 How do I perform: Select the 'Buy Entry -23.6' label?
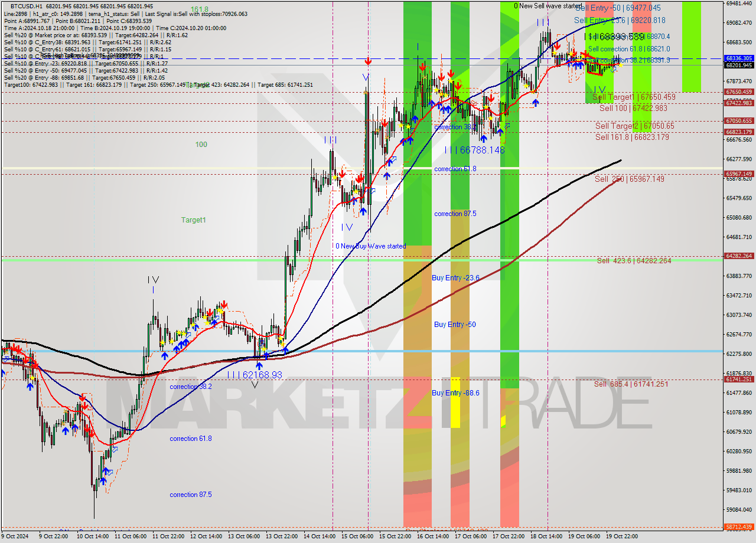pos(455,277)
